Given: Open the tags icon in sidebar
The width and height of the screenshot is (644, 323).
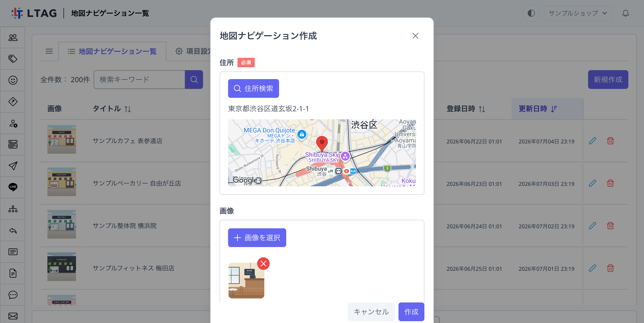Looking at the screenshot, I should pos(13,59).
